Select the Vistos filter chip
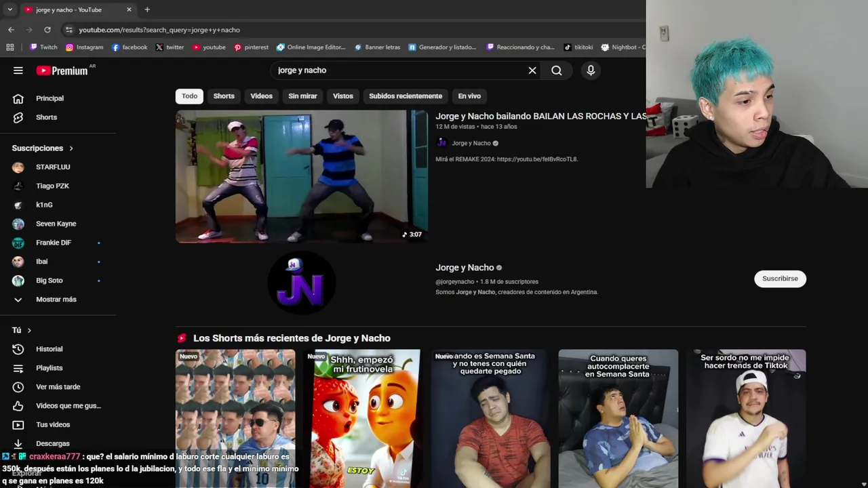868x488 pixels. pyautogui.click(x=342, y=96)
